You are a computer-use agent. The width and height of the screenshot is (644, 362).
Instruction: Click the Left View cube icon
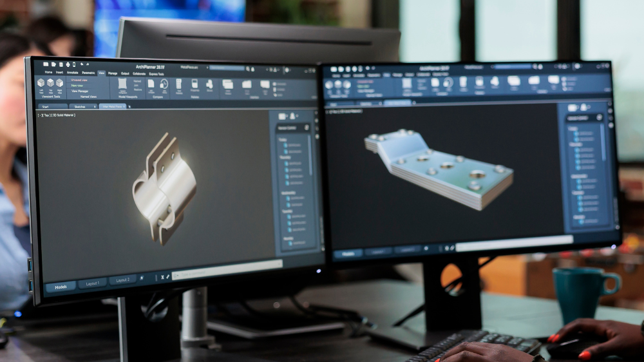(41, 84)
